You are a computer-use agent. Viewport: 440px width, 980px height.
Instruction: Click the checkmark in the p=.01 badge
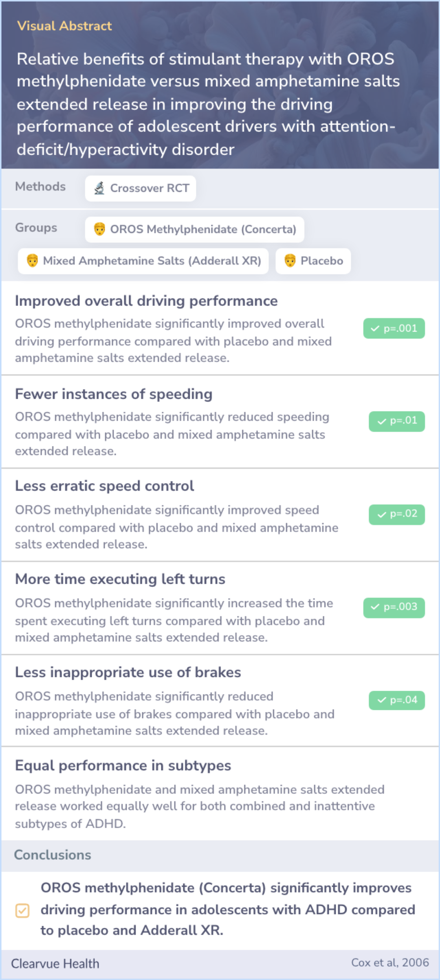pos(382,421)
